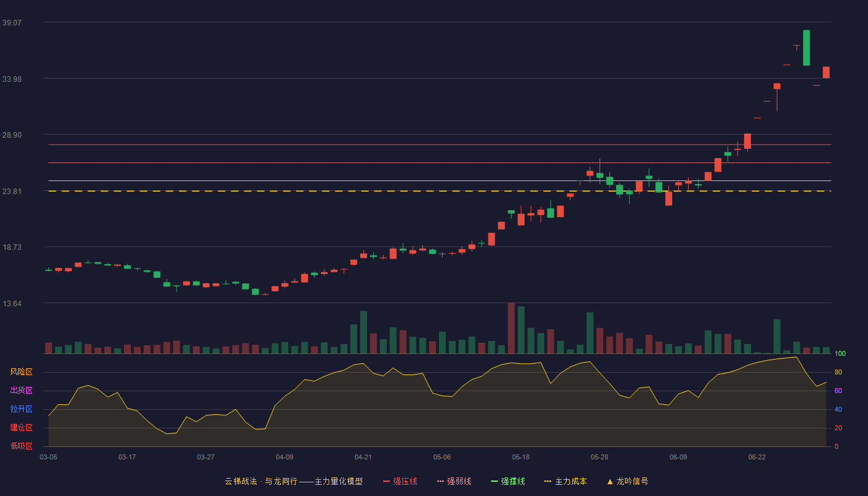
Task: Click the 06-22 date axis label
Action: point(757,457)
